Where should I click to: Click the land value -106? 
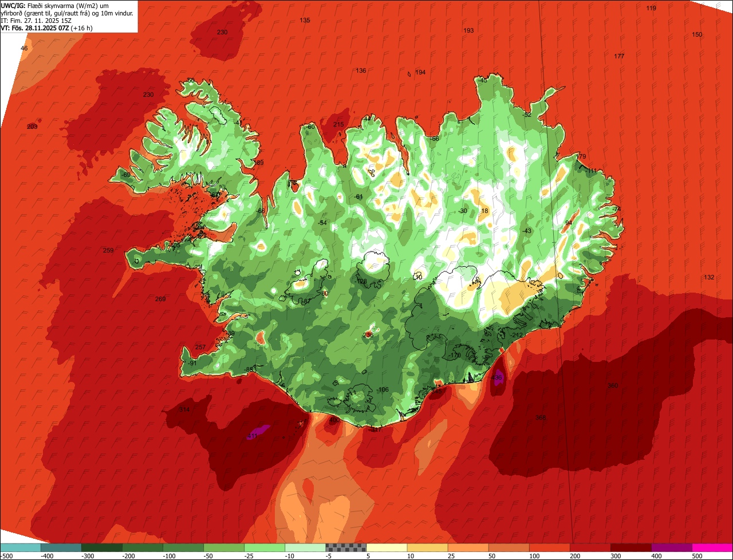383,389
